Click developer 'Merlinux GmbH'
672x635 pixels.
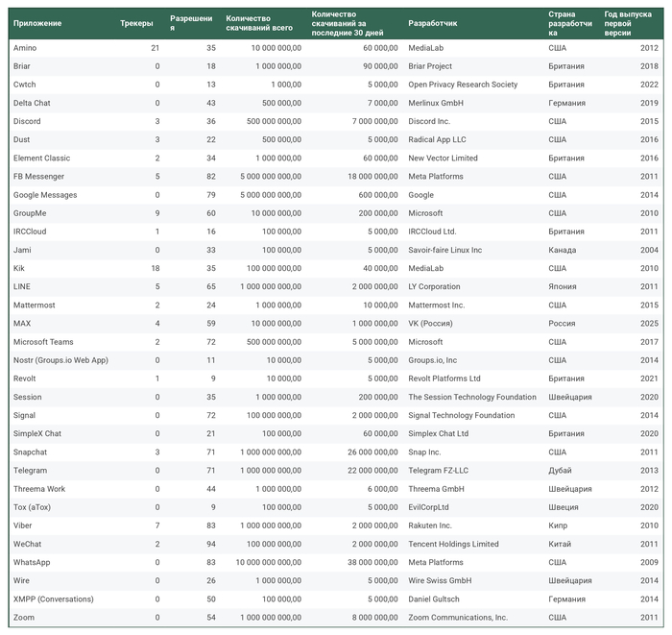point(436,103)
